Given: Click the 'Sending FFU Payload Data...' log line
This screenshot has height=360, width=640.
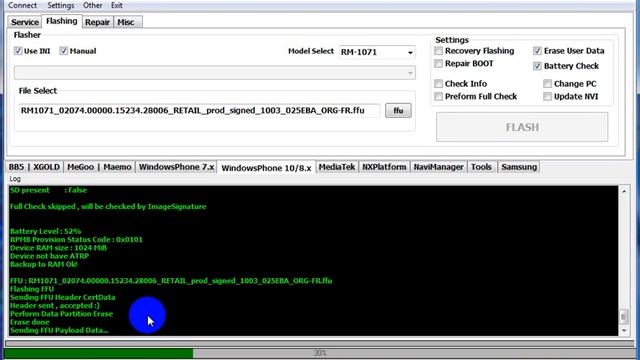Looking at the screenshot, I should click(59, 330).
